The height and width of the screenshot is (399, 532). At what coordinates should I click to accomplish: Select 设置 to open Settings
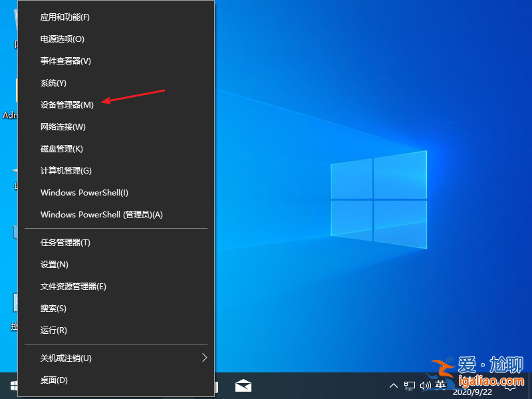click(x=53, y=264)
